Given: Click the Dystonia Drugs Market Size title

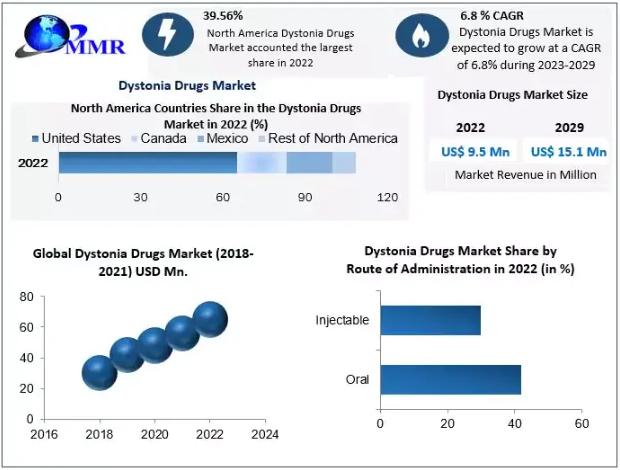Looking at the screenshot, I should point(512,95).
